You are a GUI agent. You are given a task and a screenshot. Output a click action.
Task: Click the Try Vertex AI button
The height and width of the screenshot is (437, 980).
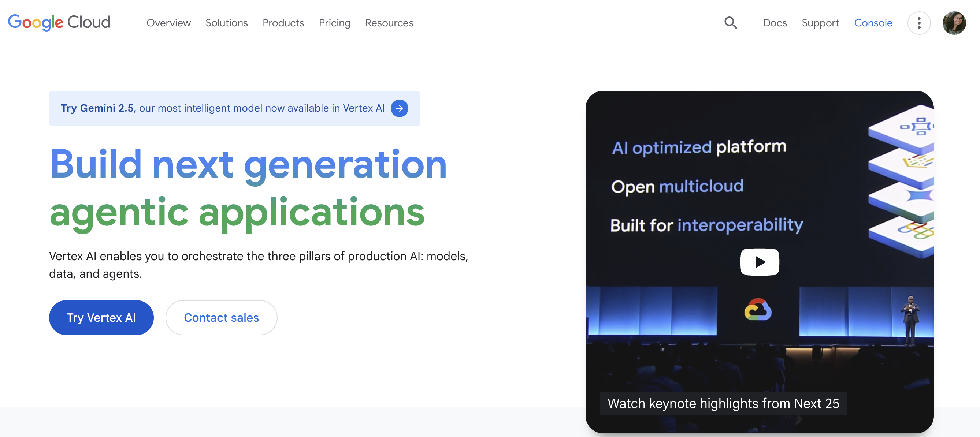[101, 318]
